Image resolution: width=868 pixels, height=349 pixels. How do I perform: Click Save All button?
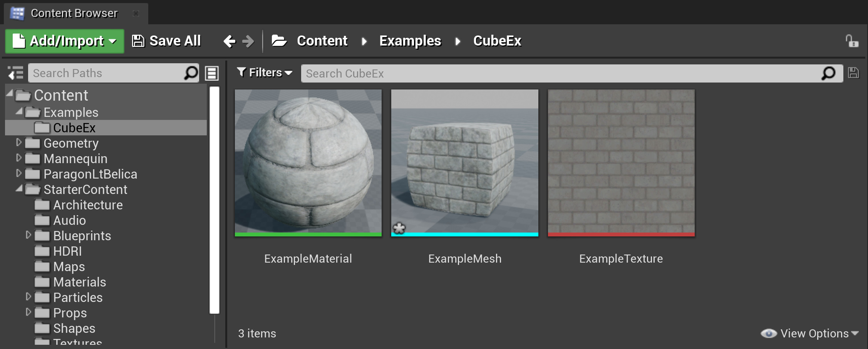tap(166, 41)
